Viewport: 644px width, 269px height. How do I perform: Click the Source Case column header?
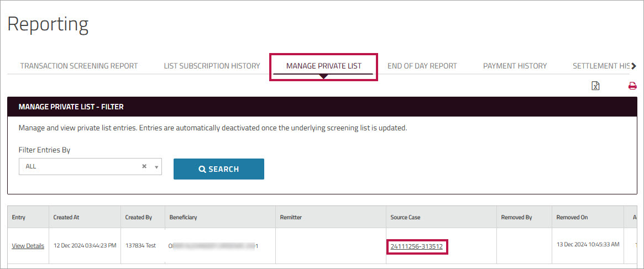tap(405, 217)
